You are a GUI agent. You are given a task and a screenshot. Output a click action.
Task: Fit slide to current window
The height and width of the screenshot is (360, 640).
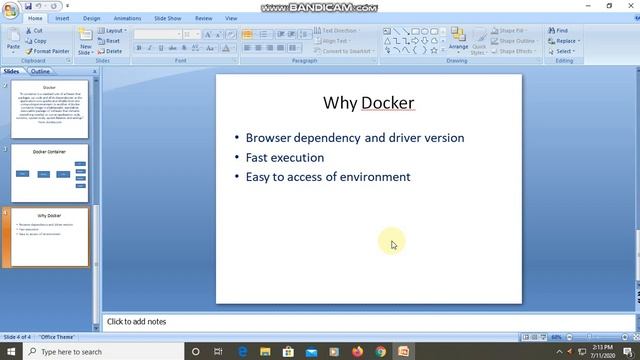(x=636, y=337)
